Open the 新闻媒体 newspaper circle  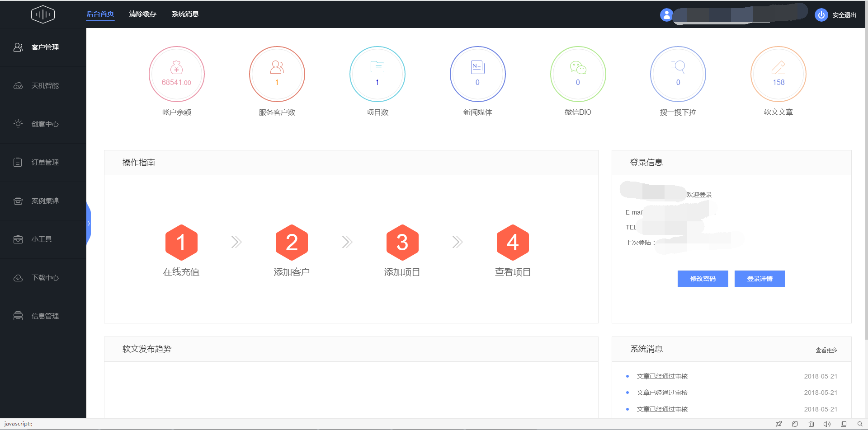pos(478,74)
